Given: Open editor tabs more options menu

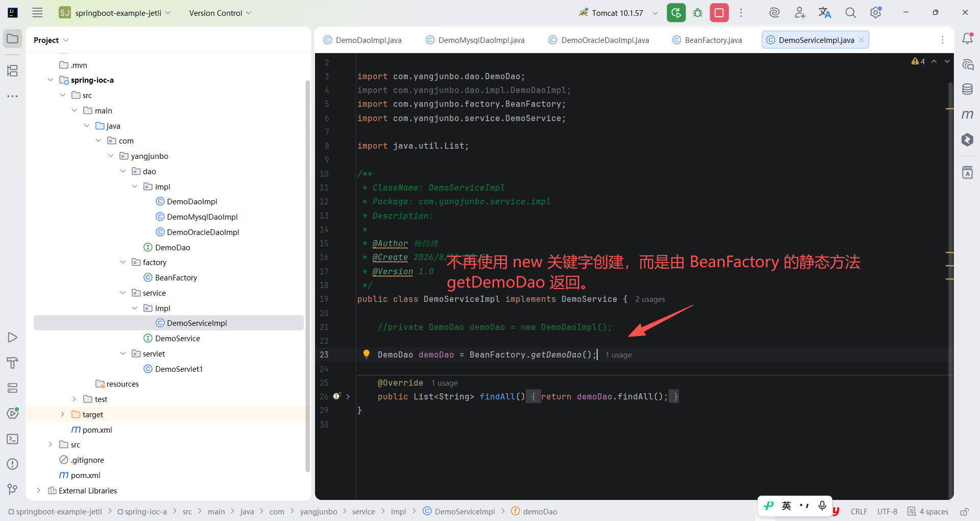Looking at the screenshot, I should tap(943, 40).
